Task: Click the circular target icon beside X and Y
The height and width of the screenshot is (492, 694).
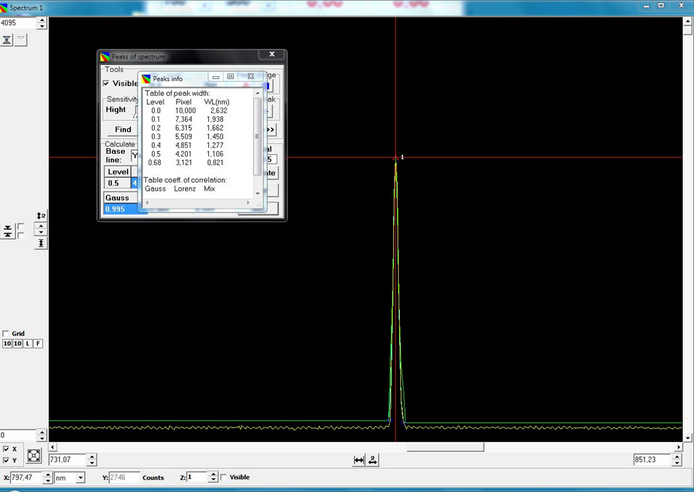Action: [x=33, y=456]
